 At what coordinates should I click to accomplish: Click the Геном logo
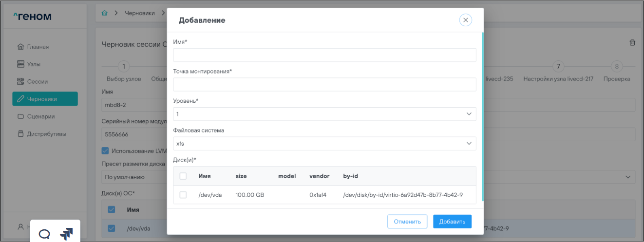click(32, 17)
